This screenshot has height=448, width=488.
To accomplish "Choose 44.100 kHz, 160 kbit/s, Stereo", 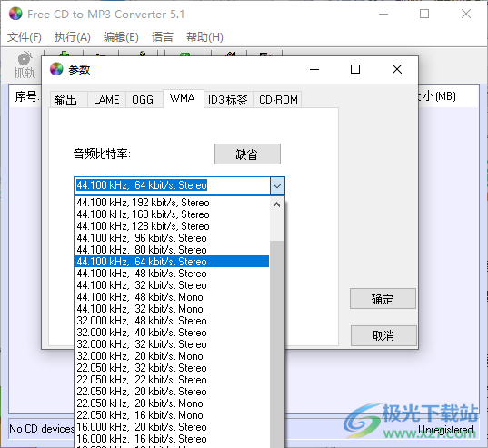I will click(x=172, y=214).
